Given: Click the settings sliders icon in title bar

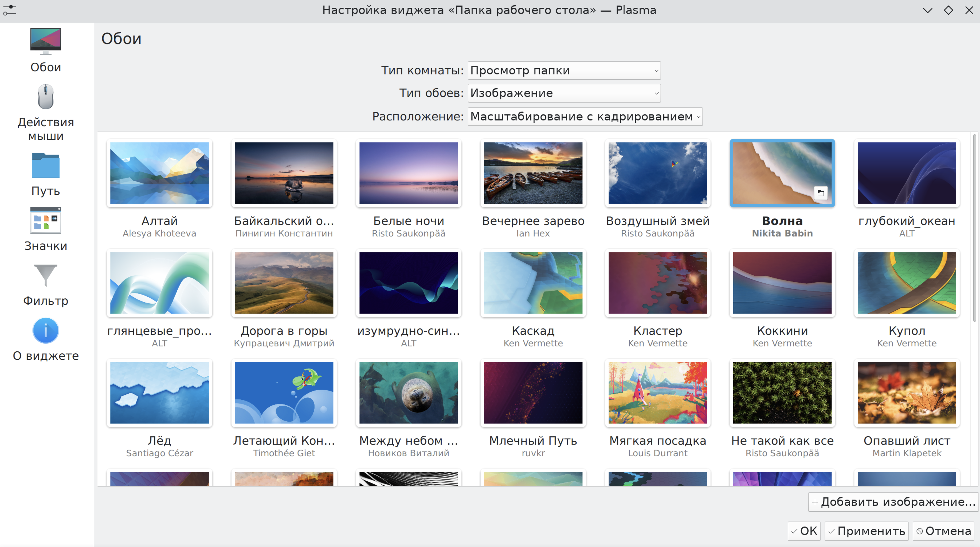Looking at the screenshot, I should 10,10.
